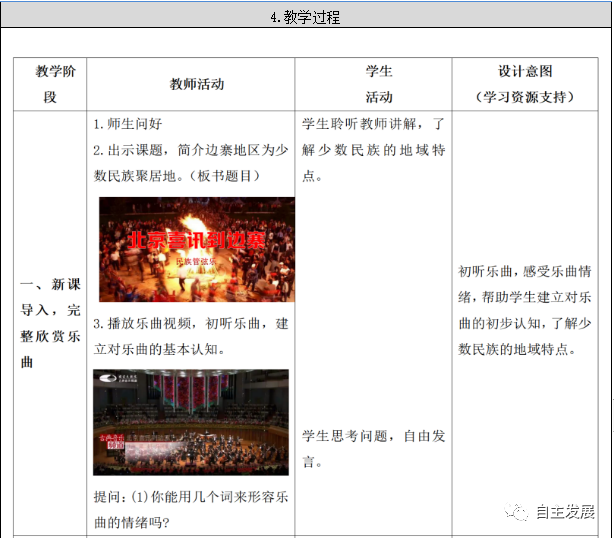The image size is (614, 538).
Task: Click the text '3.播放乐曲视频，初听乐曲，建'
Action: 191,323
